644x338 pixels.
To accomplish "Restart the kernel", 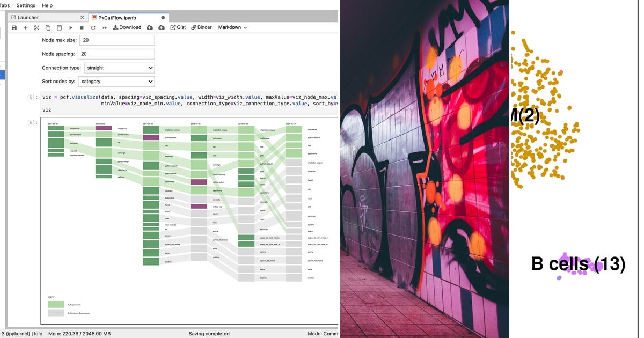I will click(92, 27).
